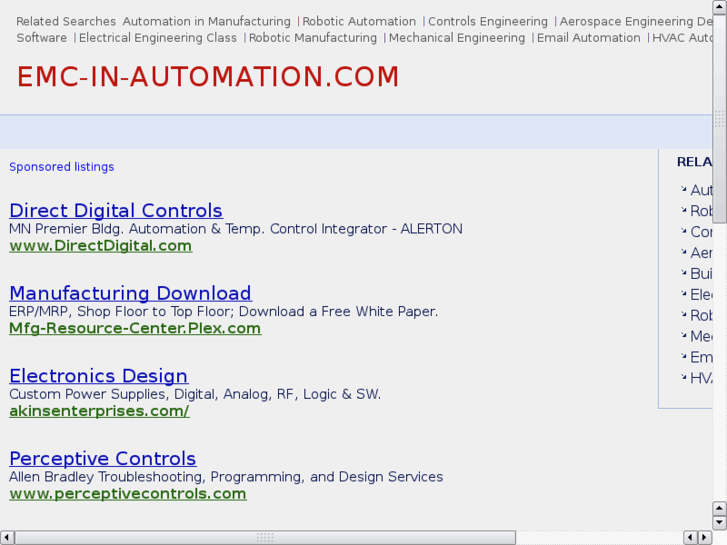Click MN Premier Bldg. Automation description text

coord(236,229)
